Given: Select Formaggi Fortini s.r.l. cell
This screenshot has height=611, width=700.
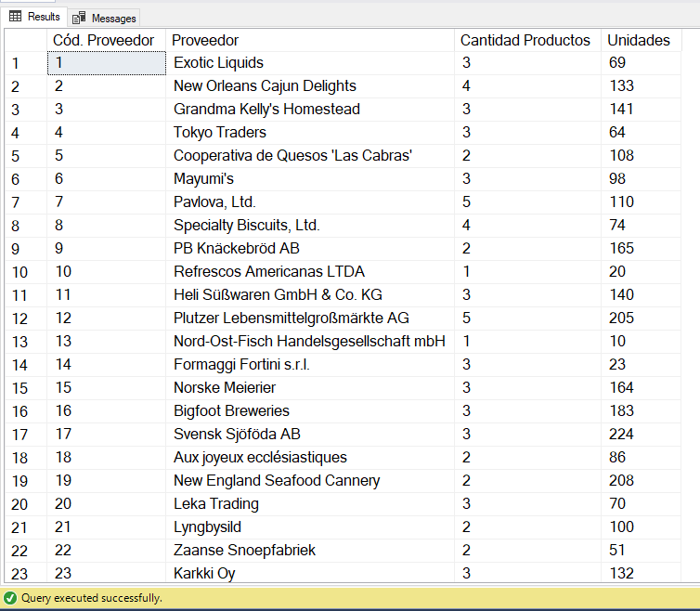Looking at the screenshot, I should 310,365.
